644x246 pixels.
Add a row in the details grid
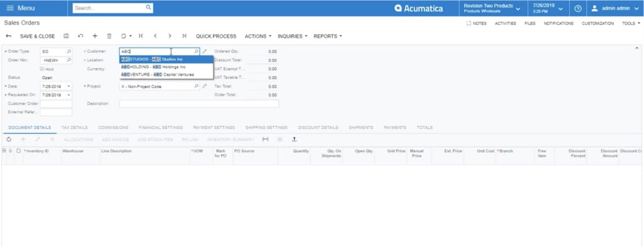click(23, 140)
